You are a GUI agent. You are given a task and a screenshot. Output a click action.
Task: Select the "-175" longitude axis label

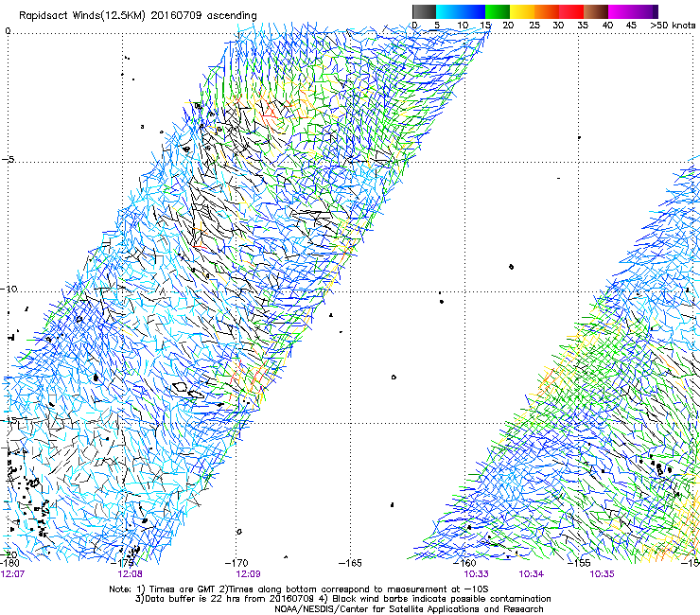[x=123, y=563]
